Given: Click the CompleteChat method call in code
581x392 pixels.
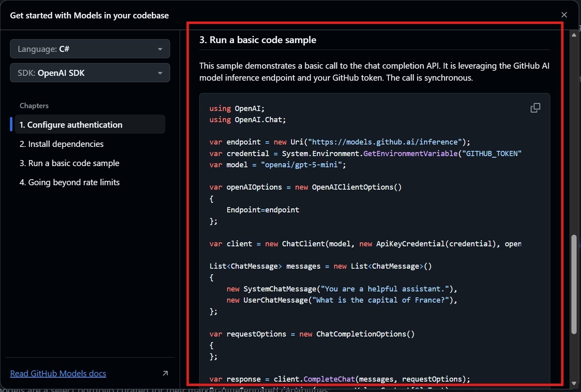Looking at the screenshot, I should pyautogui.click(x=329, y=379).
